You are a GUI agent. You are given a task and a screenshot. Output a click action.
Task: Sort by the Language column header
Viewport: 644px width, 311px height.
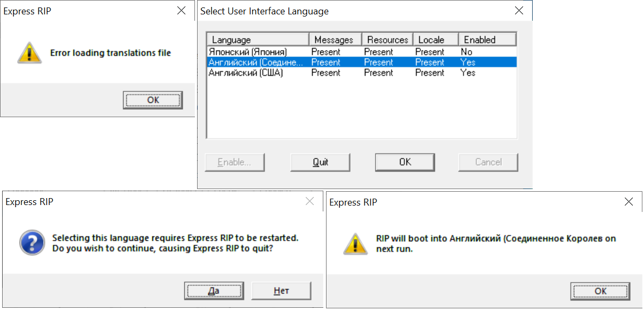[x=258, y=39]
